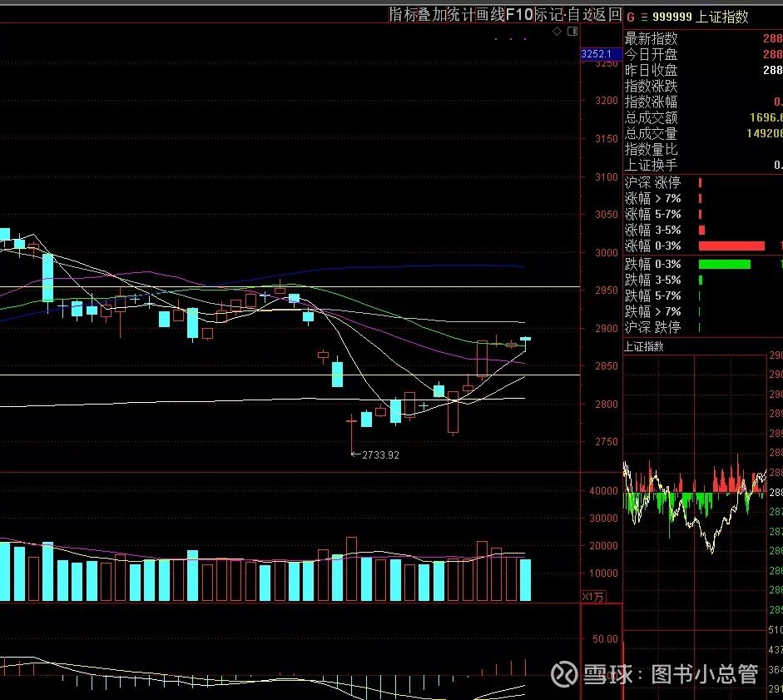Select the 涨幅 > 7% statistics row
Image resolution: width=783 pixels, height=700 pixels.
click(703, 199)
